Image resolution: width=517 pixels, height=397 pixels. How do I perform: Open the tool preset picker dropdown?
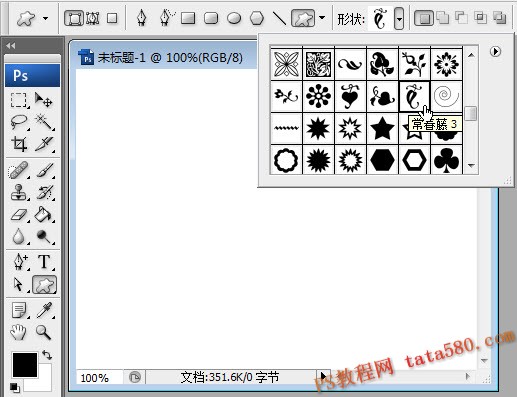45,18
